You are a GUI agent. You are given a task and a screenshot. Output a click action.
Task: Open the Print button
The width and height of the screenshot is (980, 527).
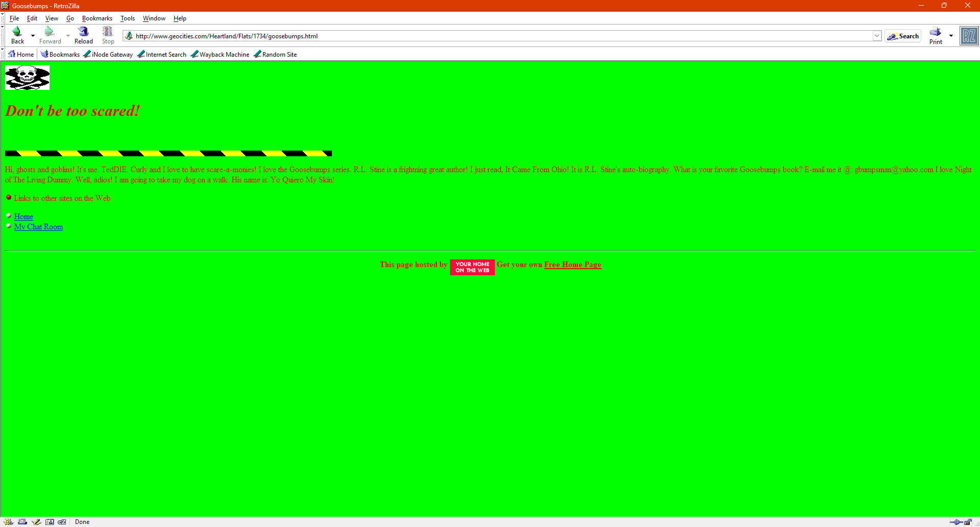click(936, 36)
